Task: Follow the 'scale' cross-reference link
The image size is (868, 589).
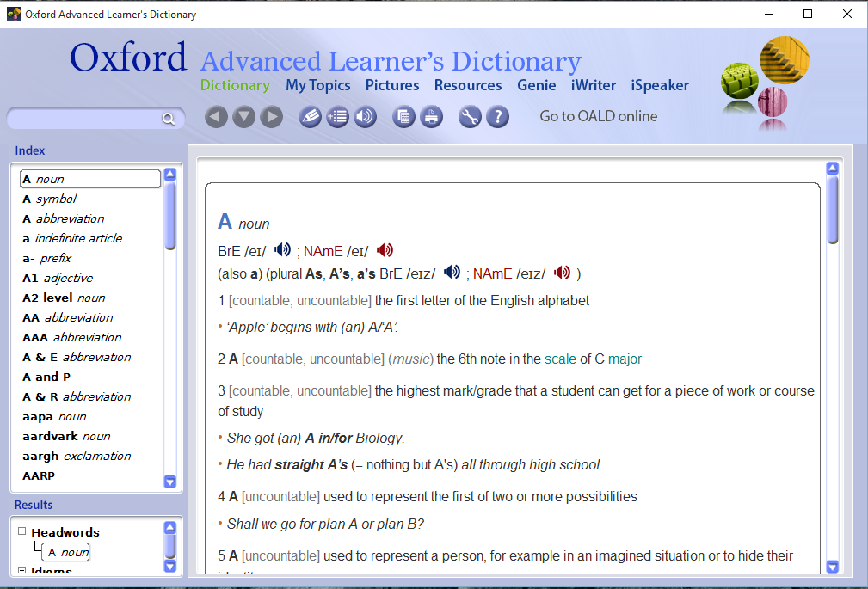Action: [560, 359]
